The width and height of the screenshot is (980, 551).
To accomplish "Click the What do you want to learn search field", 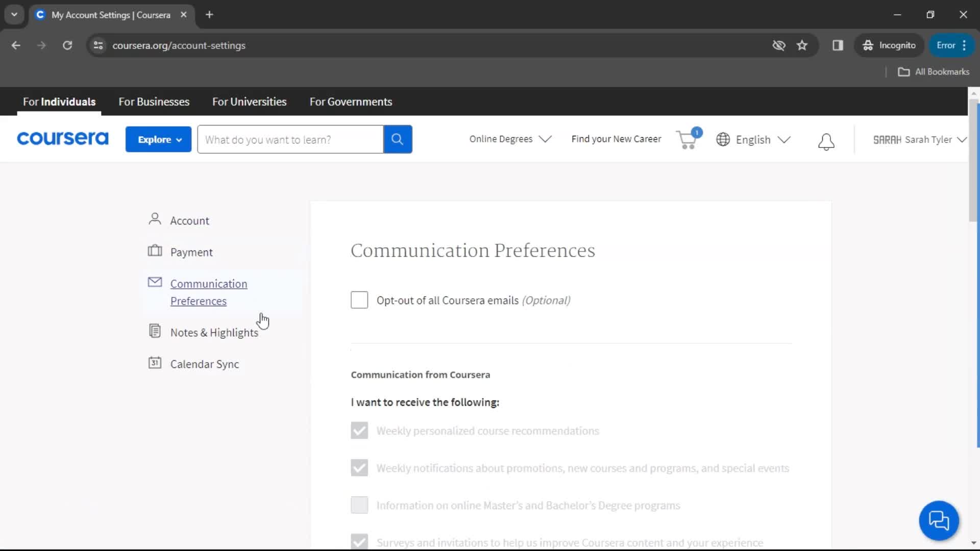I will coord(291,139).
